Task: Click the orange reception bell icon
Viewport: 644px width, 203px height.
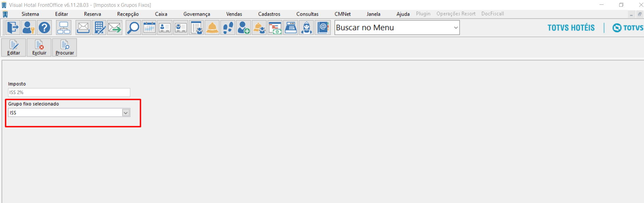Action: pyautogui.click(x=212, y=28)
